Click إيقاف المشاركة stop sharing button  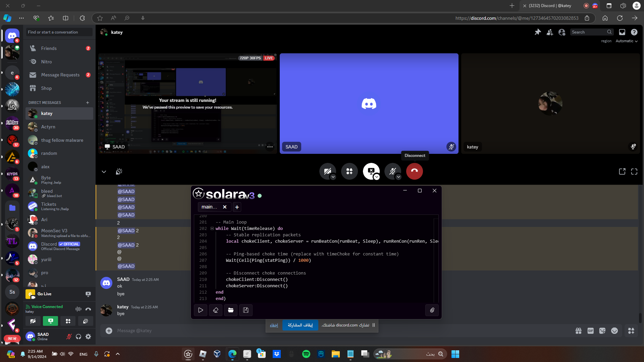tap(300, 325)
